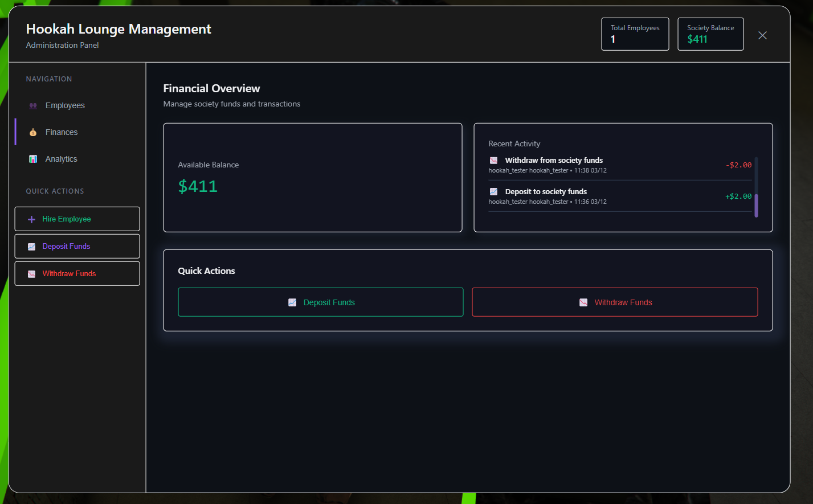Click the Available Balance $411 amount

pos(198,186)
